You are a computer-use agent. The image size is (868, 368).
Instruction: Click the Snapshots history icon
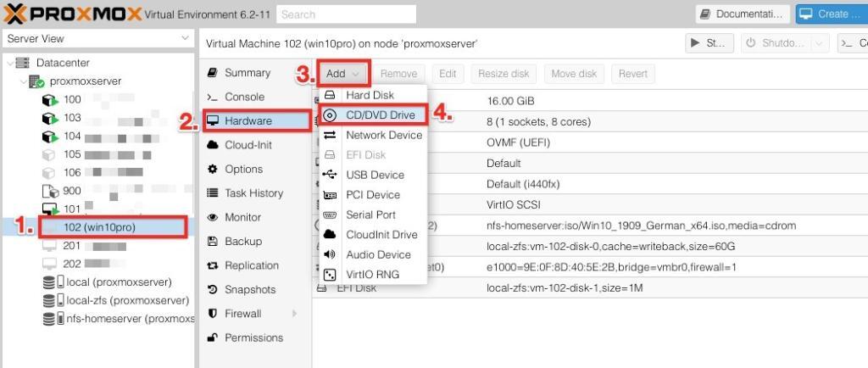tap(212, 289)
